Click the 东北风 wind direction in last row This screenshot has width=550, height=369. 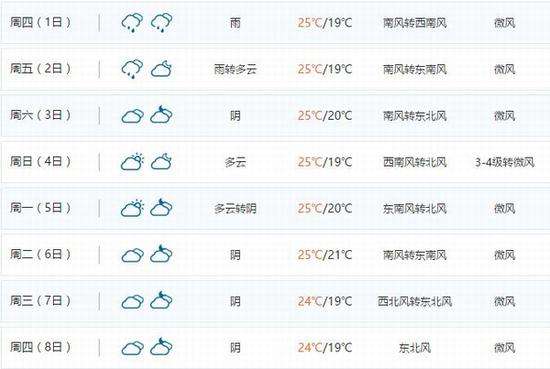coord(415,348)
